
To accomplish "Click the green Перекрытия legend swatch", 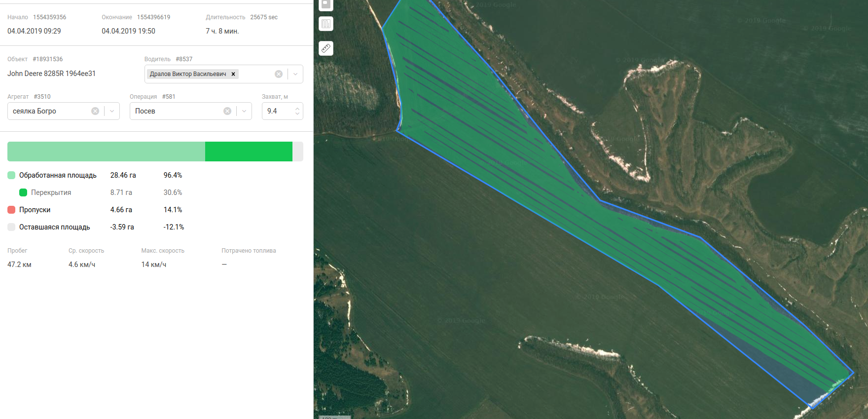I will (x=23, y=192).
